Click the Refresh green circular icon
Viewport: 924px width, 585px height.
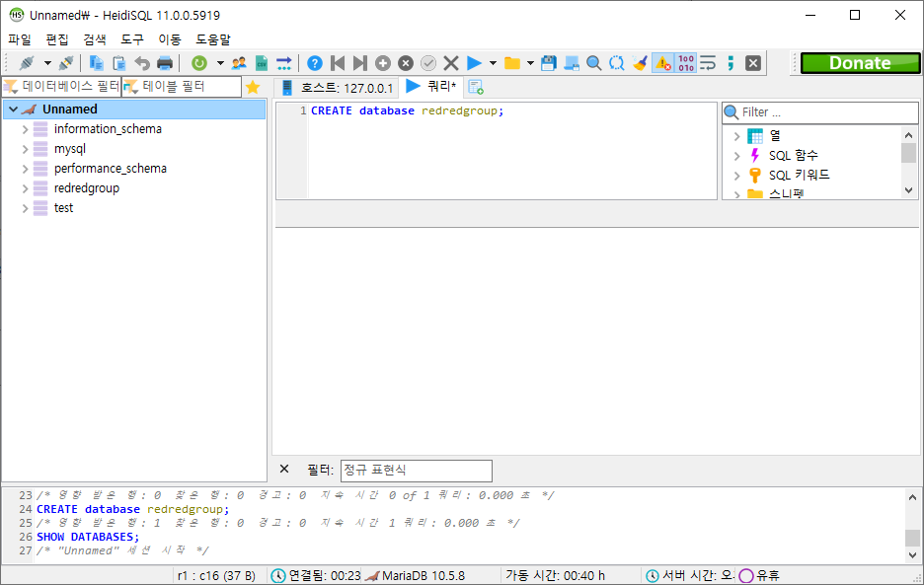199,63
